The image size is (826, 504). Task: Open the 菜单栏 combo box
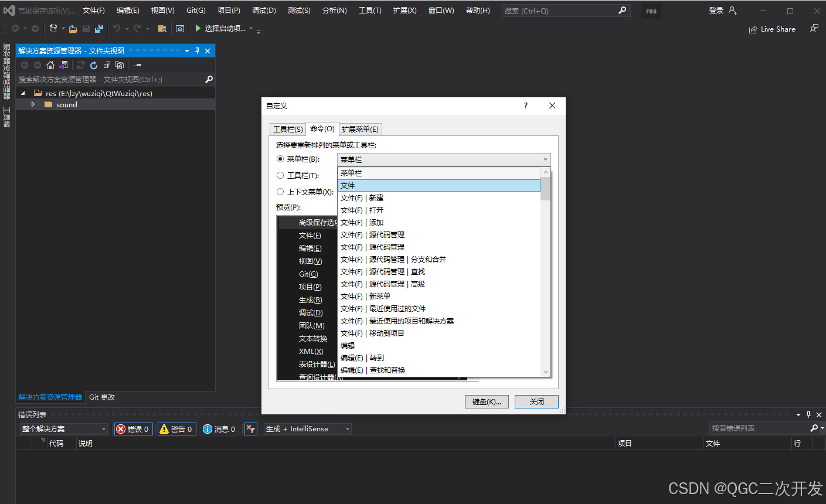pos(545,159)
